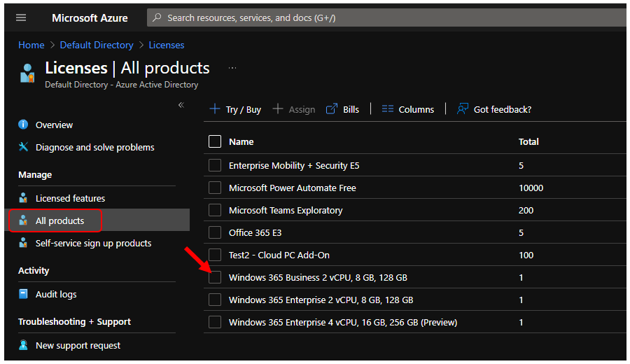
Task: Click the Assign plus icon
Action: [278, 109]
